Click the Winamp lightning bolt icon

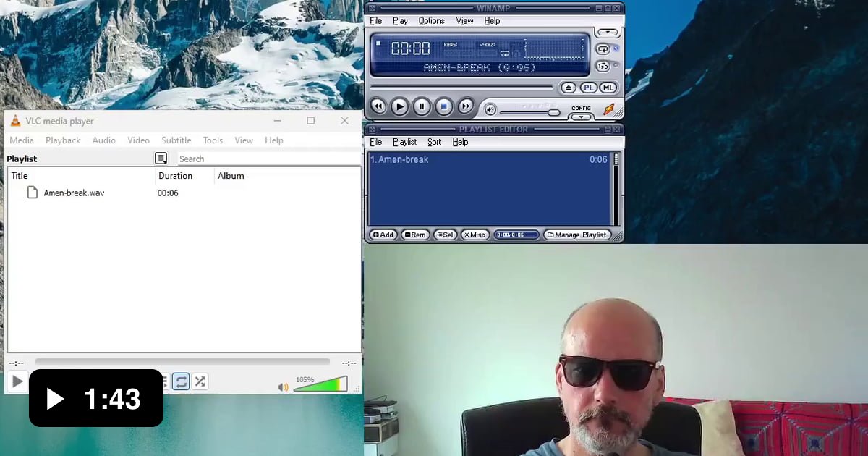click(x=609, y=109)
